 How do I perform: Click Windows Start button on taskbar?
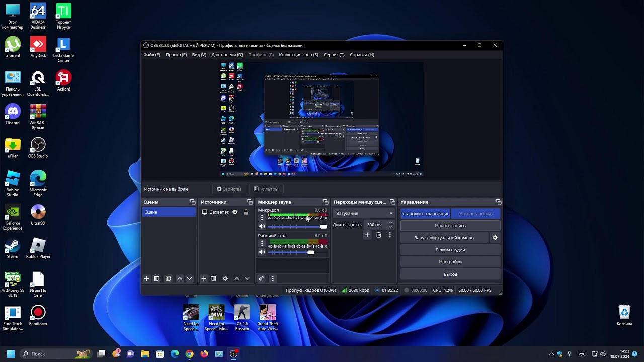(x=11, y=354)
